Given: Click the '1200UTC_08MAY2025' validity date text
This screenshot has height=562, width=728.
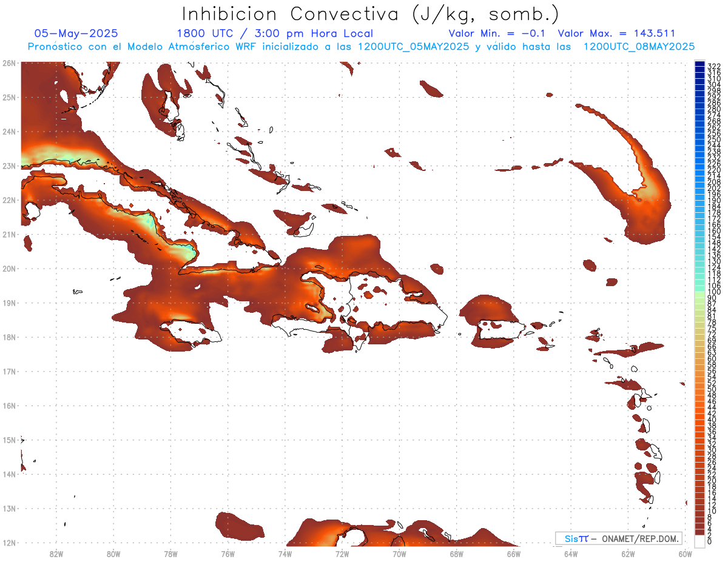Looking at the screenshot, I should pos(639,47).
